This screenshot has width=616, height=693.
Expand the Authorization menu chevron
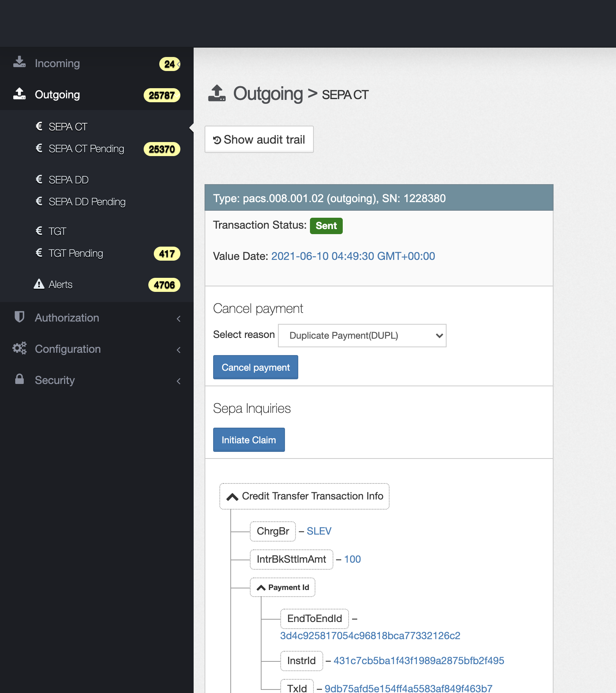[x=178, y=318]
